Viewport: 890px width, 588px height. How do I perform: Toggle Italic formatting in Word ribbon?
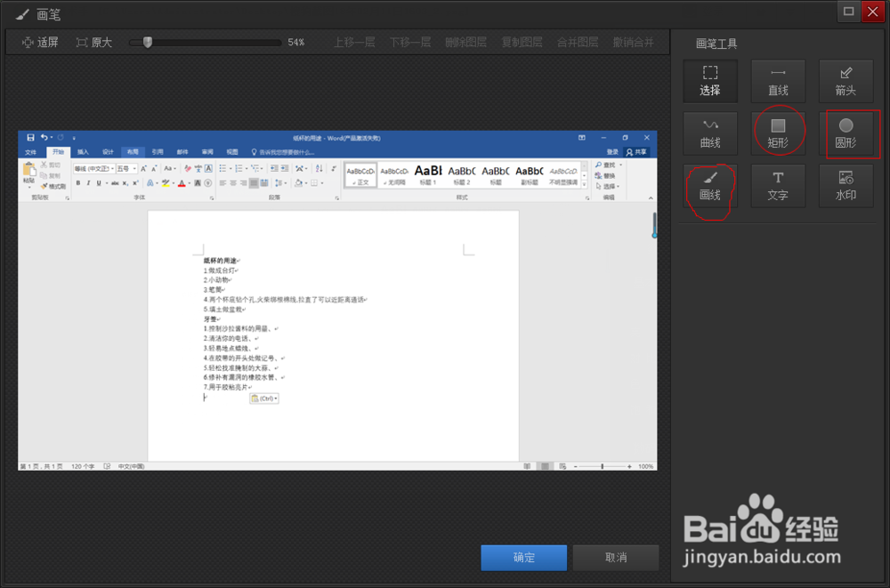(x=88, y=182)
